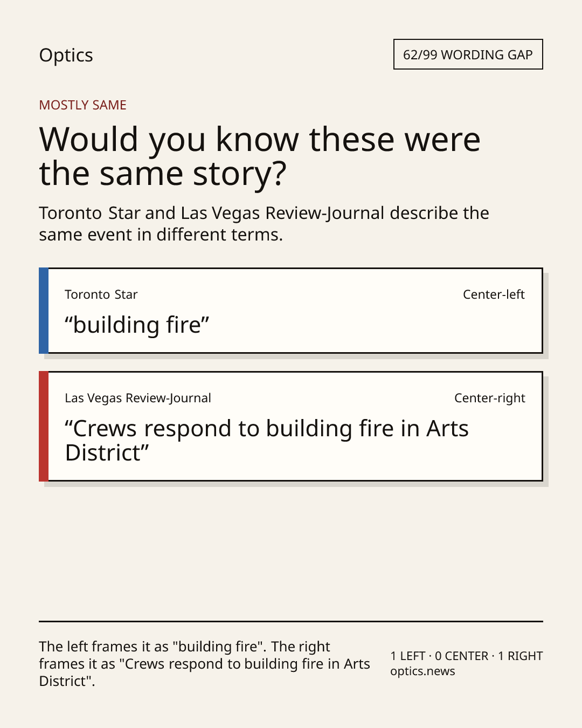Click the horizontal divider line above the footer
The image size is (582, 728).
[x=291, y=621]
